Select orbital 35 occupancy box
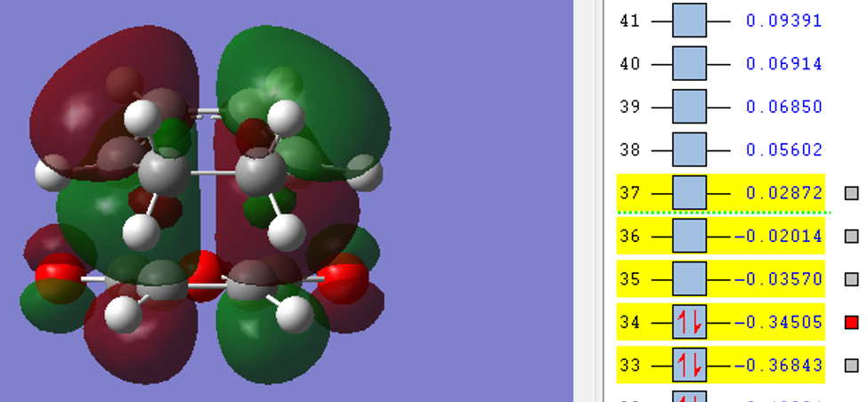Image resolution: width=868 pixels, height=402 pixels. 689,278
